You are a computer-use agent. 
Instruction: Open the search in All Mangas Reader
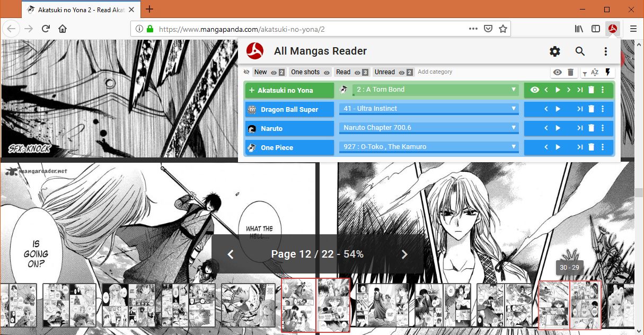[x=580, y=51]
